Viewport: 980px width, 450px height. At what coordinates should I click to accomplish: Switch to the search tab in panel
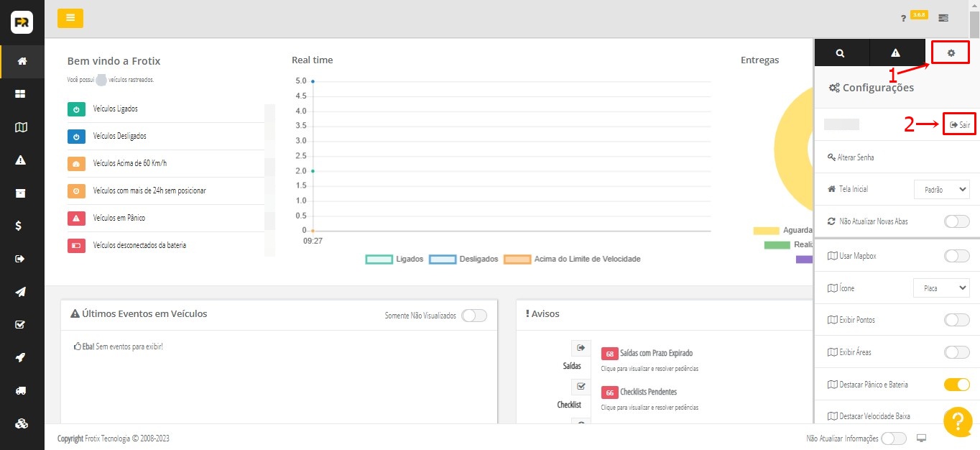(841, 52)
